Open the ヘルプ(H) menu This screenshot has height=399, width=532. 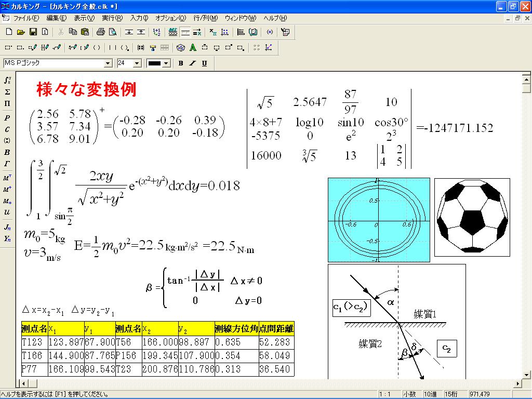275,18
